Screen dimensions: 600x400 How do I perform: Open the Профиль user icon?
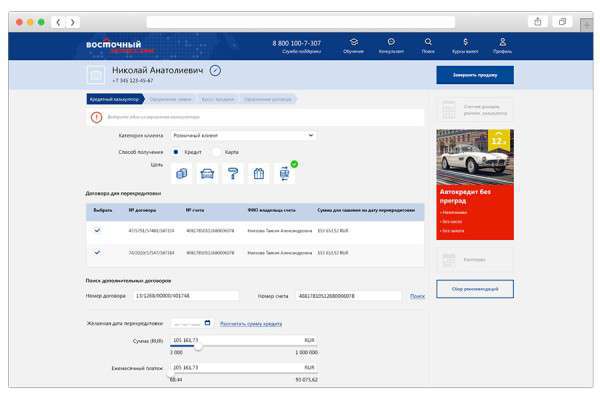tap(502, 43)
